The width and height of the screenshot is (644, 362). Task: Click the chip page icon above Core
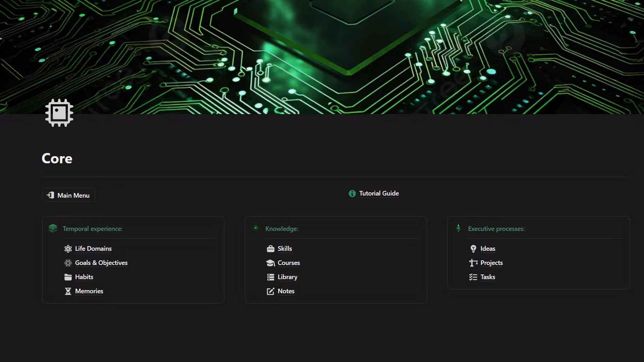(59, 113)
